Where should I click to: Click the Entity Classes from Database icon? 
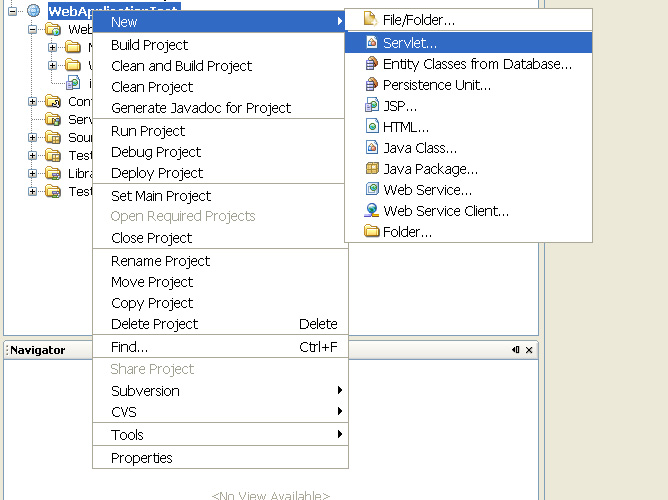click(372, 64)
